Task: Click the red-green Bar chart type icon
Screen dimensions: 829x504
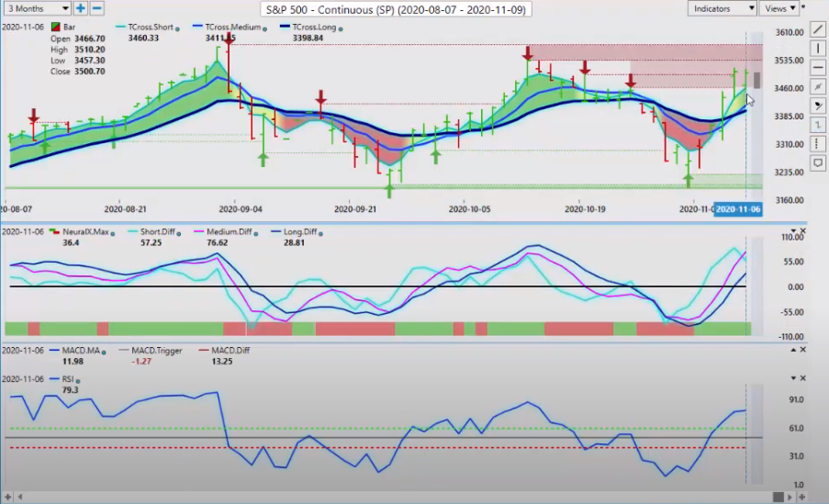Action: pyautogui.click(x=55, y=27)
